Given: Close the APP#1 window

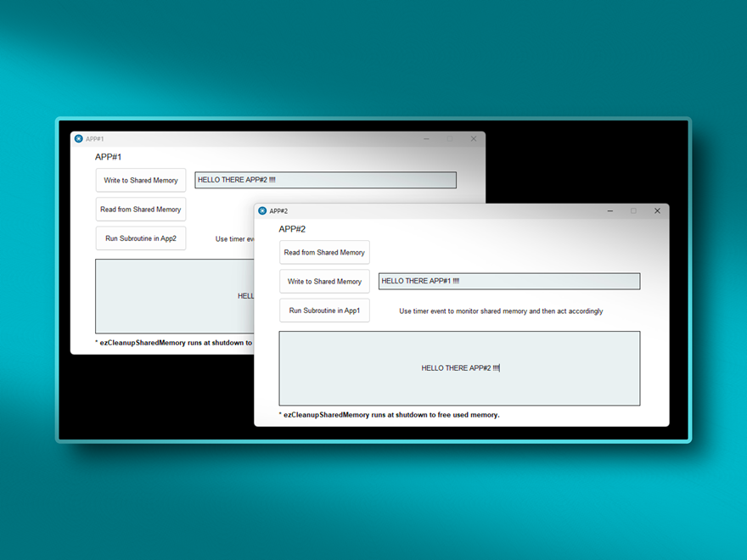Looking at the screenshot, I should coord(474,139).
